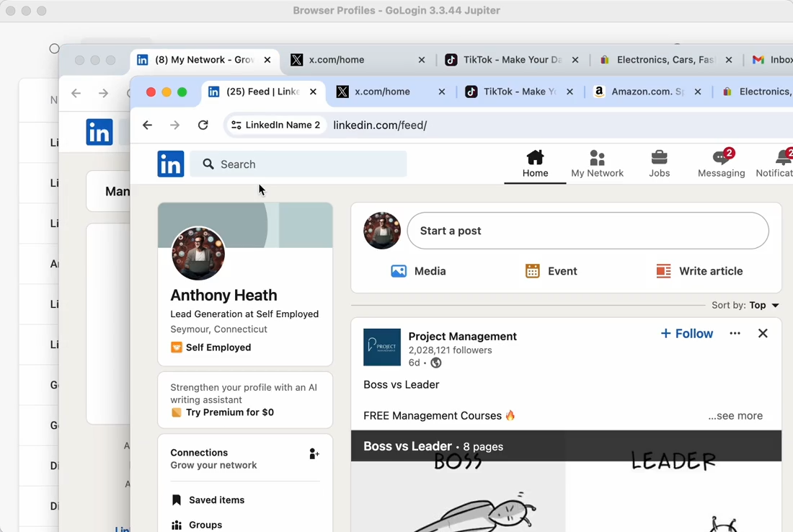Click Project Management page logo thumbnail
The image size is (793, 532).
(382, 347)
